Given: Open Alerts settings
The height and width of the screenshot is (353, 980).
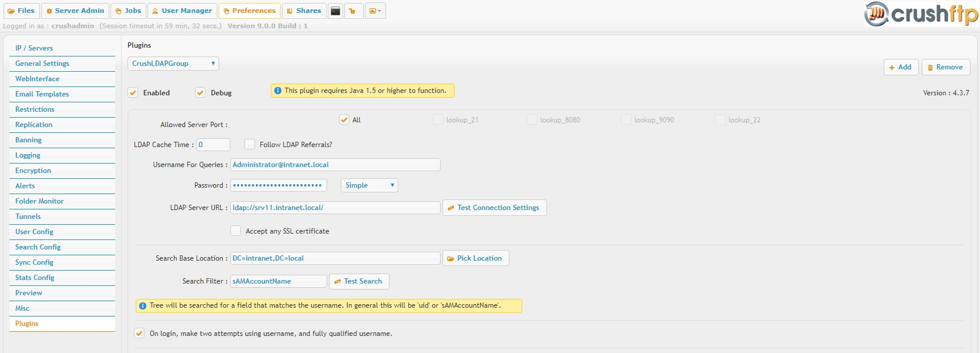Looking at the screenshot, I should [62, 186].
